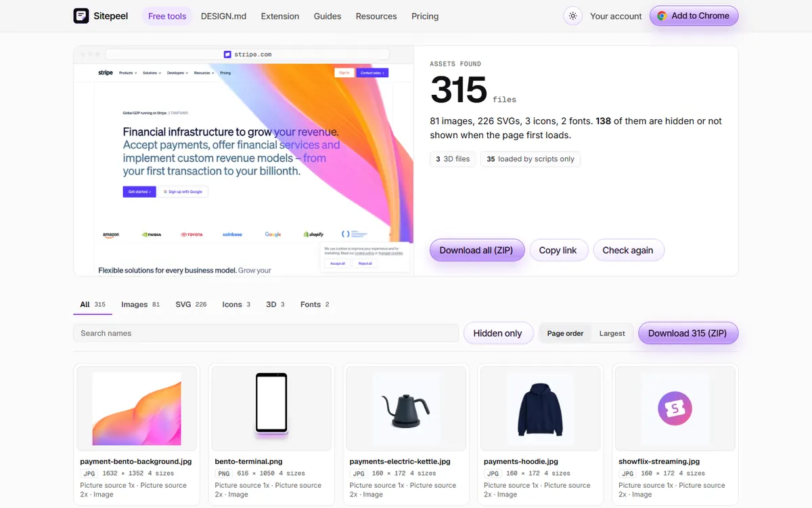This screenshot has width=812, height=508.
Task: Select the All 315 tab
Action: (x=93, y=305)
